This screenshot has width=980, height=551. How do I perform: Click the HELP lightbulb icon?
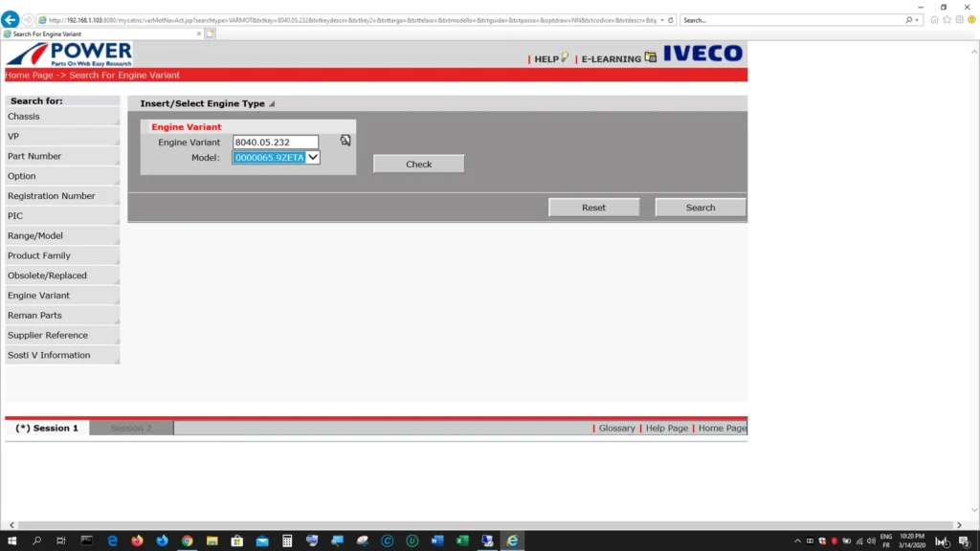pos(566,57)
